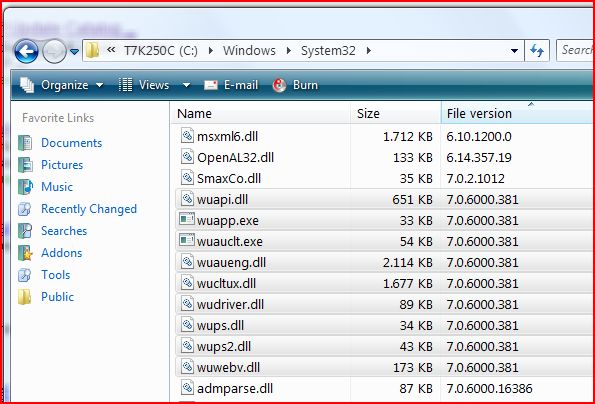Image resolution: width=595 pixels, height=404 pixels.
Task: Click into the Search box
Action: pos(575,50)
